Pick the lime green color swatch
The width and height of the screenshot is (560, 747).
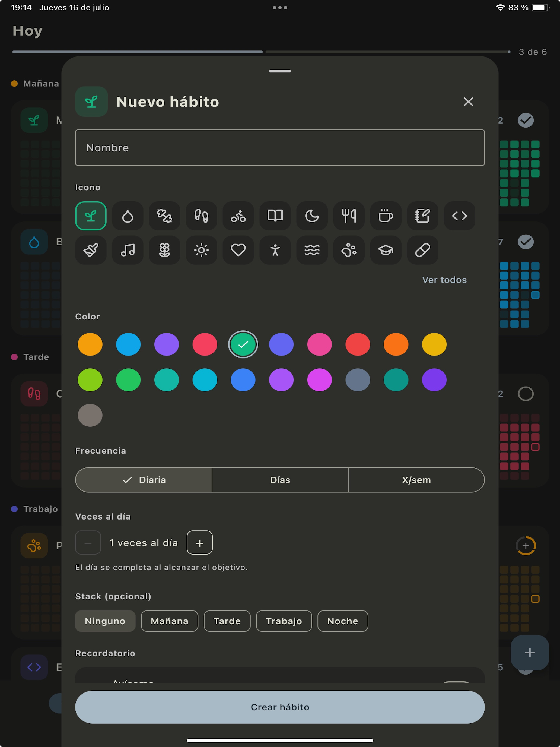point(90,380)
